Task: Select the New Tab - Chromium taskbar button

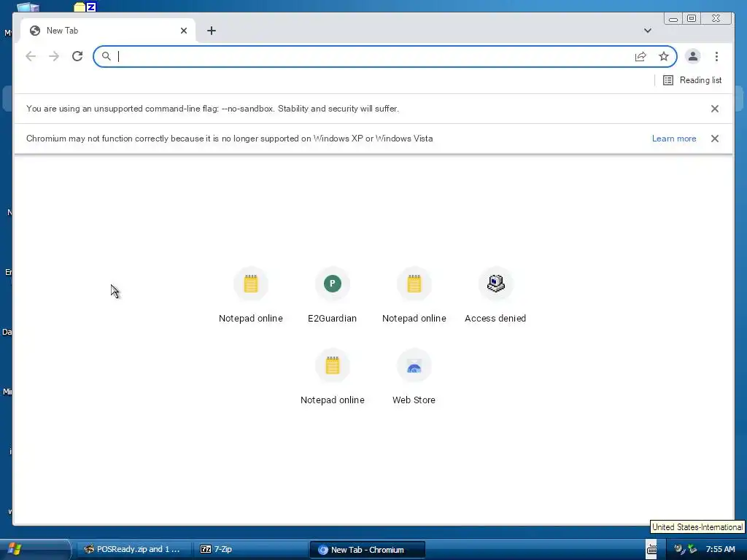Action: [x=368, y=550]
